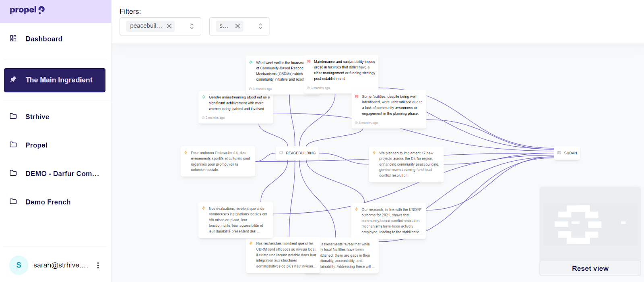The image size is (644, 282).
Task: Remove the second filter tag starting with s
Action: coord(237,26)
